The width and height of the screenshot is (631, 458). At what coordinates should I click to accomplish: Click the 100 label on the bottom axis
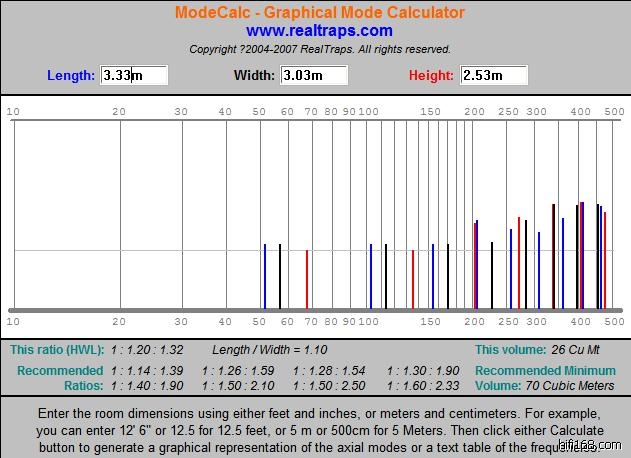pyautogui.click(x=369, y=322)
